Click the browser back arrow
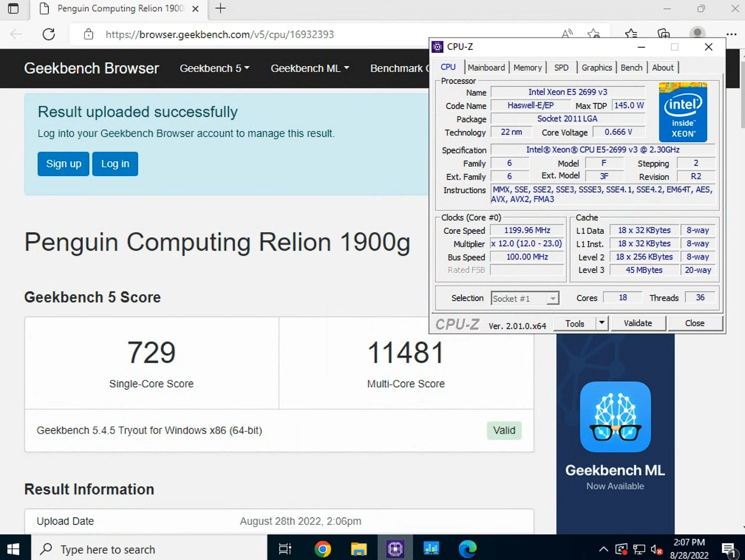 (16, 34)
